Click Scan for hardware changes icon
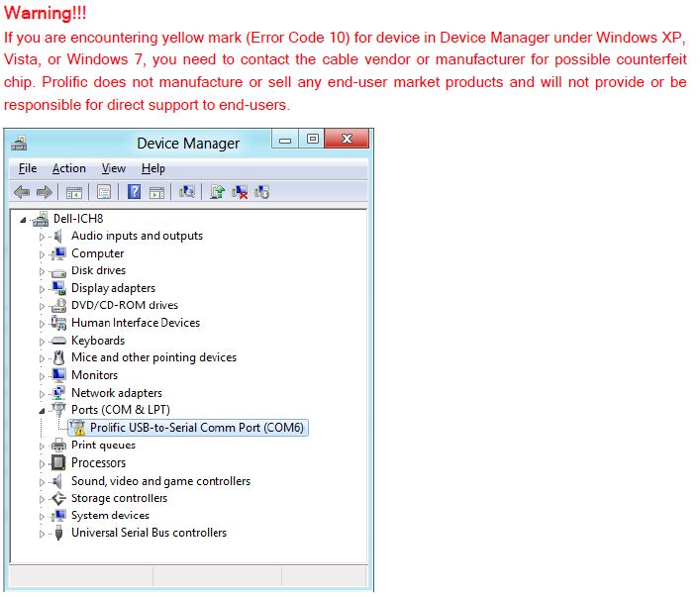 click(x=186, y=192)
